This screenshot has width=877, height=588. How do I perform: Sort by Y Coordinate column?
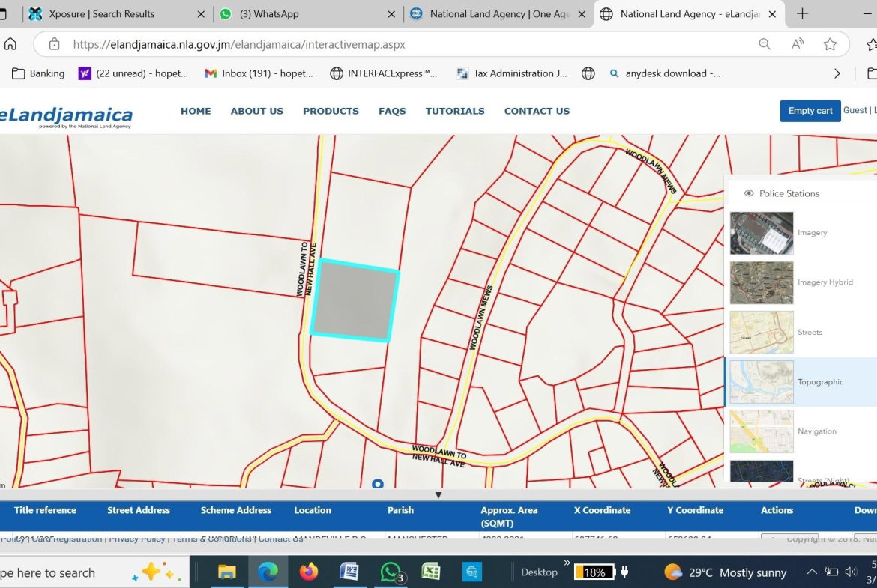(695, 510)
